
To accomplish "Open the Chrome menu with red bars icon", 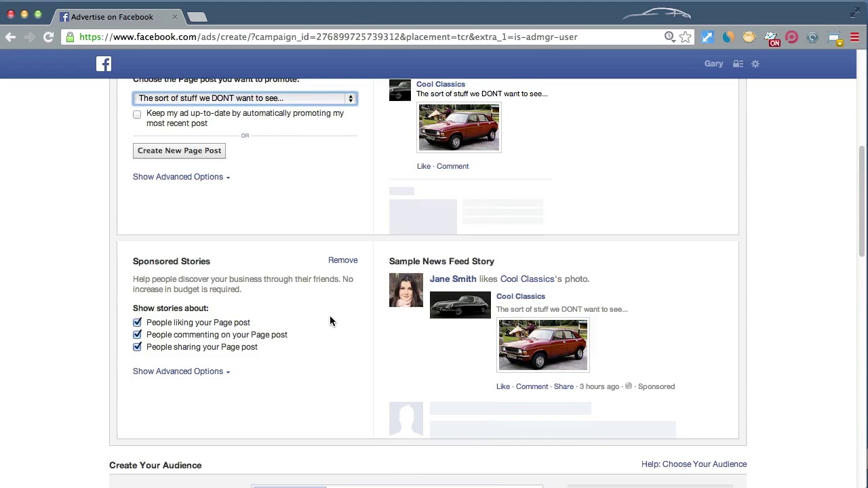I will pos(854,37).
